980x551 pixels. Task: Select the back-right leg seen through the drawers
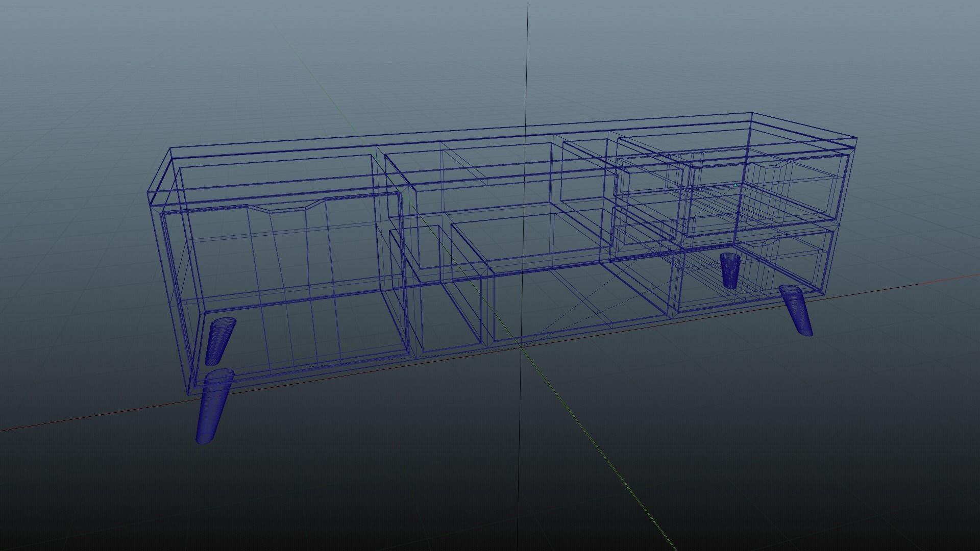730,270
